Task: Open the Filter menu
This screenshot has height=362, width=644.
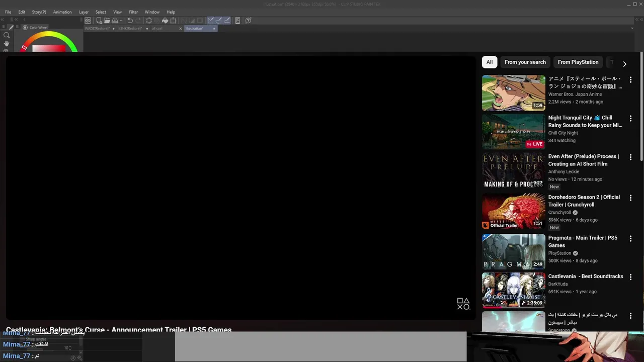Action: click(133, 12)
